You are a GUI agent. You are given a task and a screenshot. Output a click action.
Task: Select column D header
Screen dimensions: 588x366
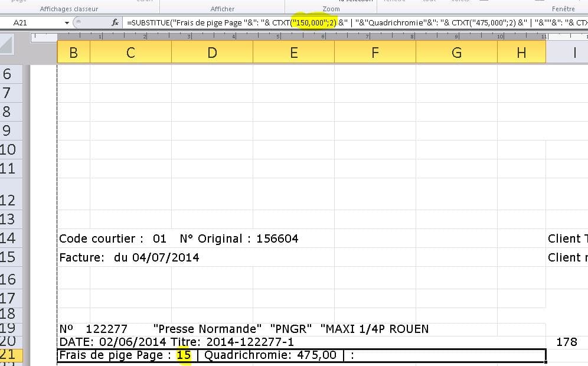[212, 53]
